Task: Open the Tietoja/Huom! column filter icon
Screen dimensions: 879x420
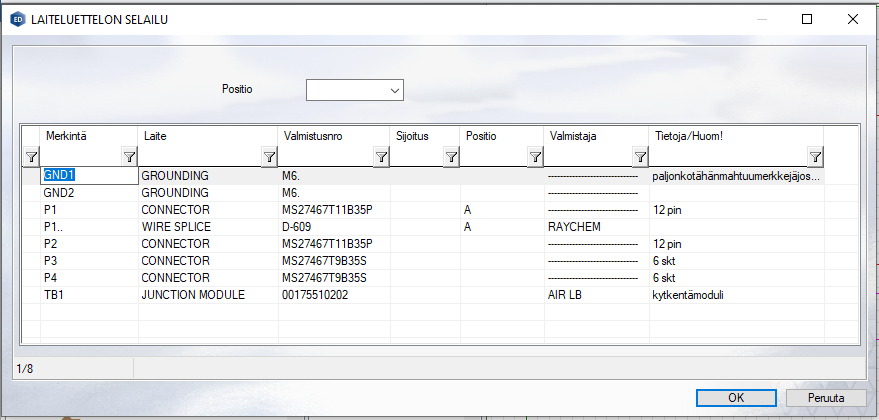Action: click(815, 157)
